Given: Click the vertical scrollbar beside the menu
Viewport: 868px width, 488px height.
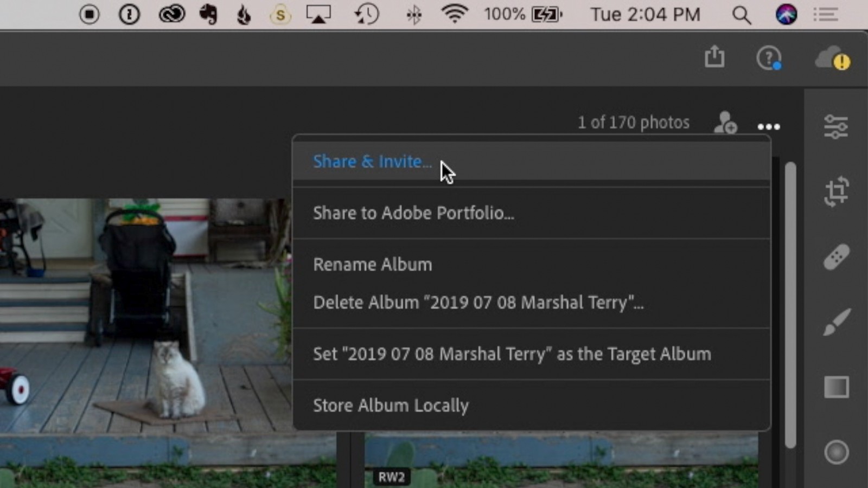Looking at the screenshot, I should 790,304.
